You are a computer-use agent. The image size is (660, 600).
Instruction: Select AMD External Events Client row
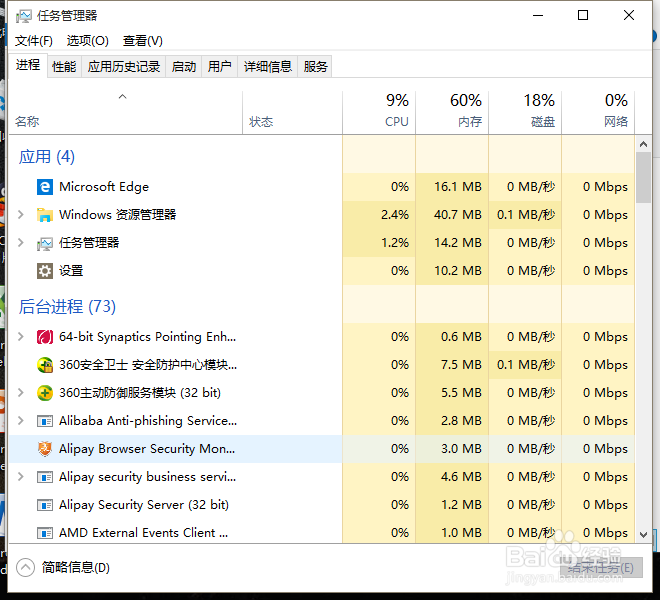tap(322, 533)
